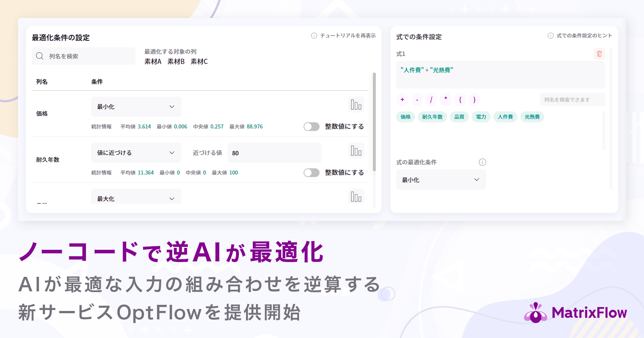This screenshot has width=644, height=338.
Task: Expand the 最小化 dropdown under 式の最適化条件
Action: click(x=440, y=180)
